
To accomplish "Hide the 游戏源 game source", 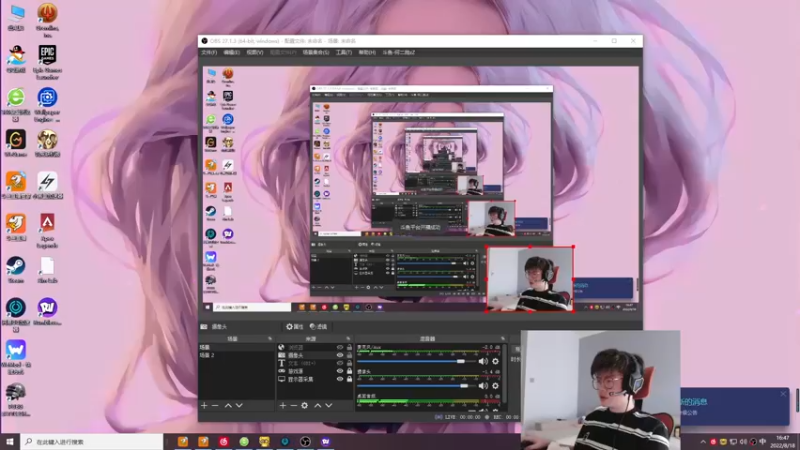I will pyautogui.click(x=340, y=371).
